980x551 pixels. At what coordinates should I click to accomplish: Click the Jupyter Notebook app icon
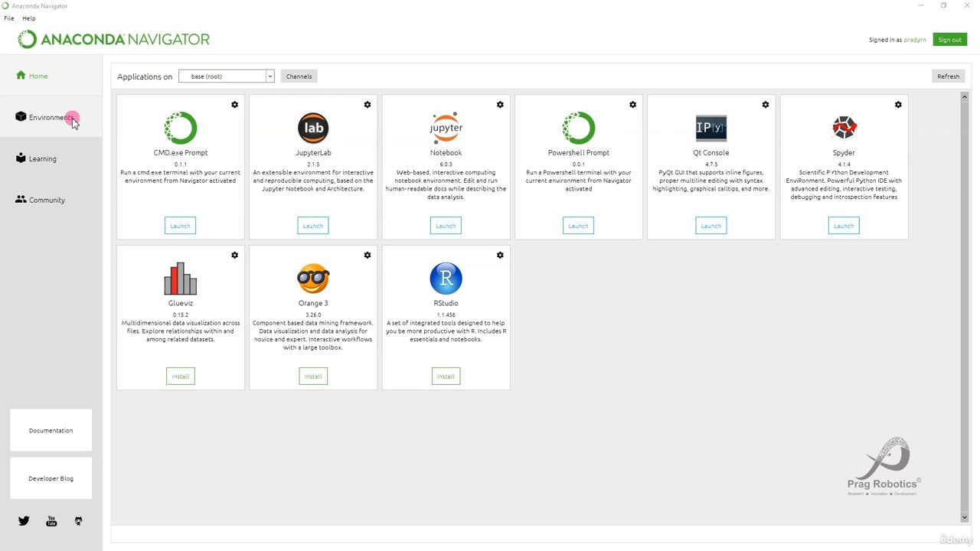(446, 128)
